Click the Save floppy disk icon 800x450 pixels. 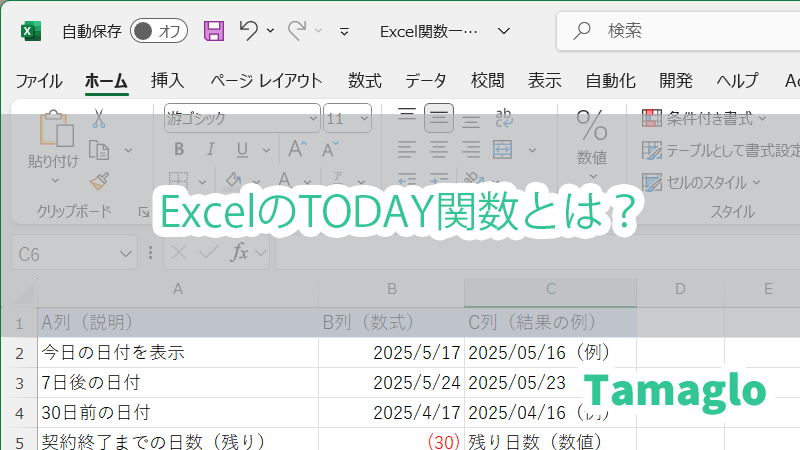point(214,31)
